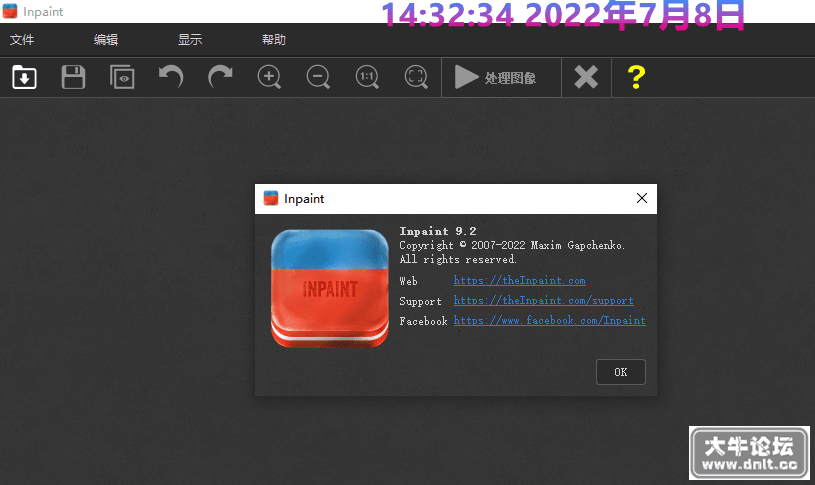Click the "Web" label in dialog
The height and width of the screenshot is (485, 815).
[x=409, y=281]
